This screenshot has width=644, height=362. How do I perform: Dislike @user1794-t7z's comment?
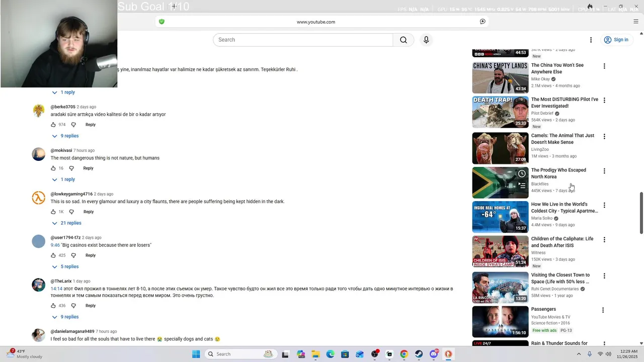(x=73, y=255)
